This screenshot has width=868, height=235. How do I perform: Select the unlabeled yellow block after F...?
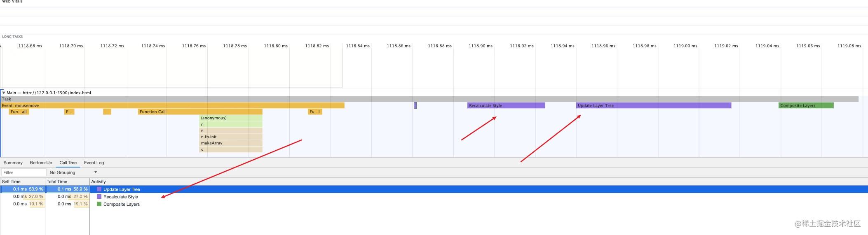pos(107,112)
